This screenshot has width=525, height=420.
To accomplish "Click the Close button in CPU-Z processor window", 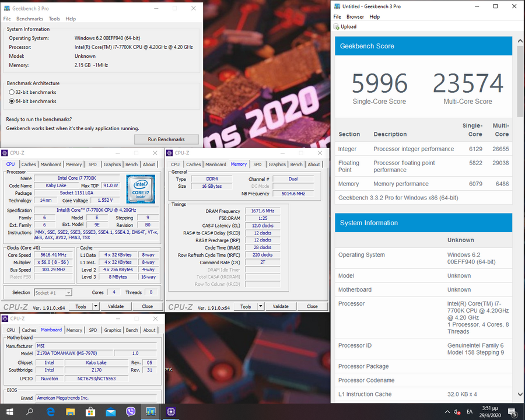I will click(148, 306).
